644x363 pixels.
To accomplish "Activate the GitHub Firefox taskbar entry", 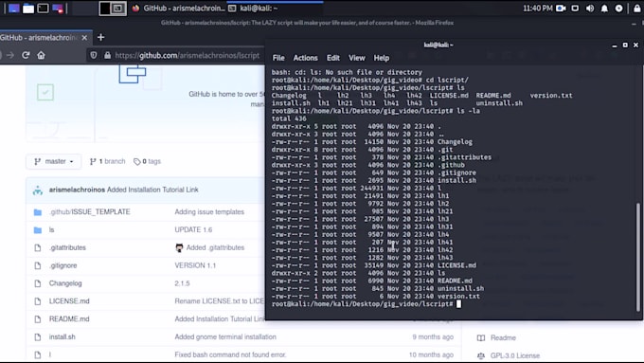I will point(178,9).
